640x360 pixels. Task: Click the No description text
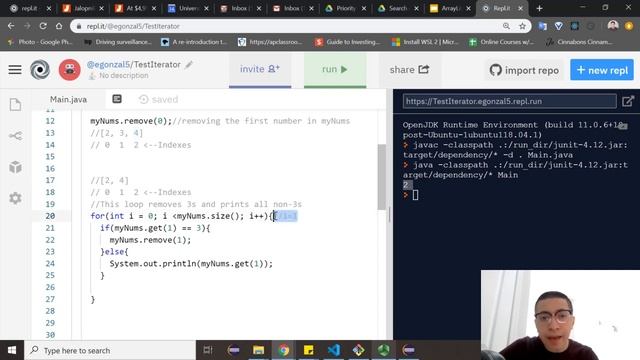[x=124, y=76]
